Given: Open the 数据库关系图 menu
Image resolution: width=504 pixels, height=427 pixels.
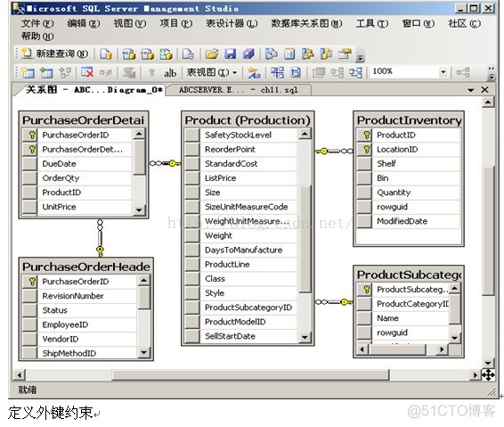Looking at the screenshot, I should coord(306,23).
